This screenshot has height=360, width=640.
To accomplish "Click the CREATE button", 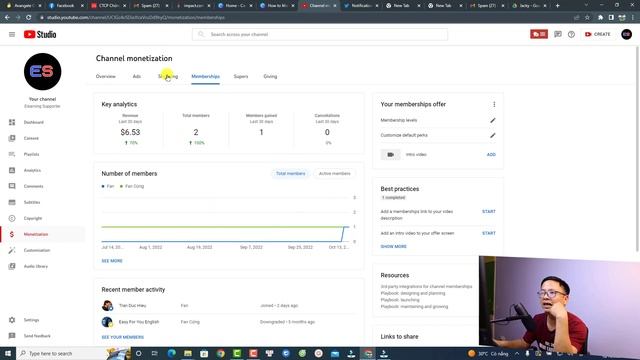I will tap(598, 34).
